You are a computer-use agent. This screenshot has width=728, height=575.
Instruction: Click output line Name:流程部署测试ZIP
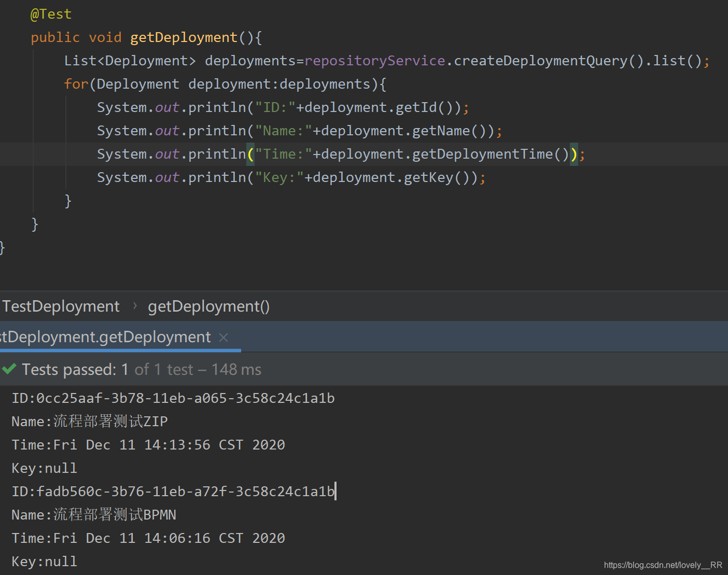coord(90,422)
